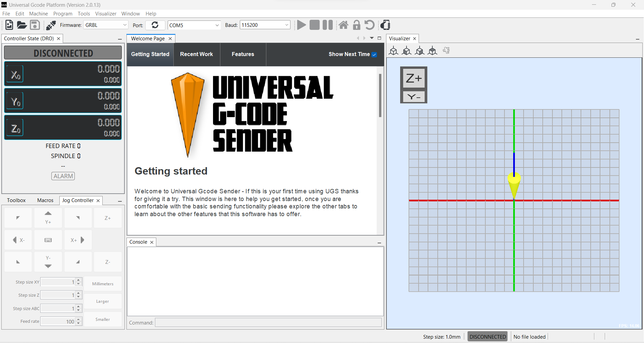The height and width of the screenshot is (343, 644).
Task: Toggle units with the Millimeters button
Action: [103, 284]
